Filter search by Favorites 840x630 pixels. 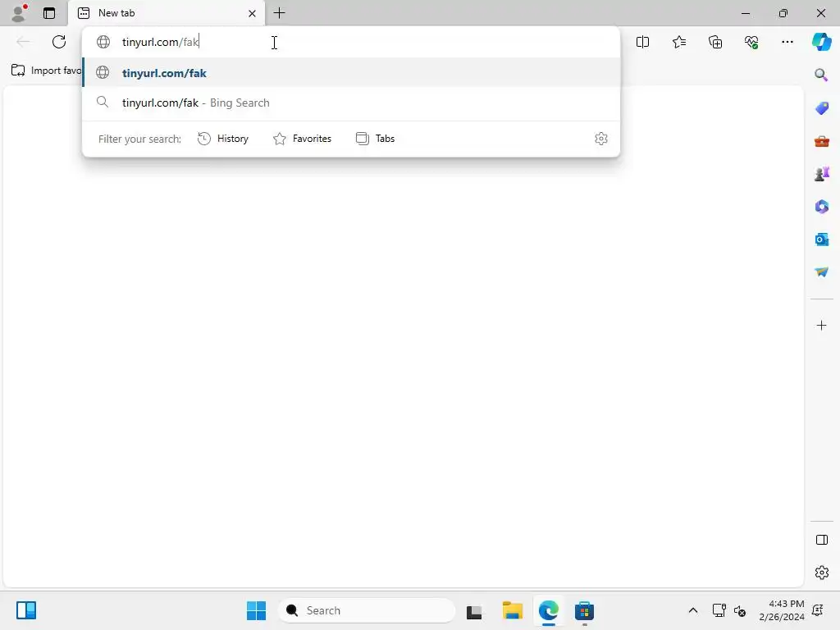click(x=302, y=139)
